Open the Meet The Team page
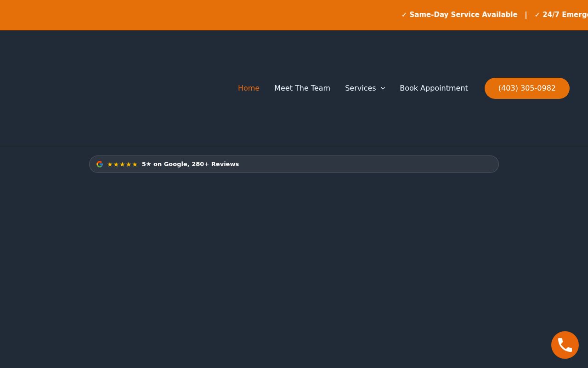 coord(302,88)
